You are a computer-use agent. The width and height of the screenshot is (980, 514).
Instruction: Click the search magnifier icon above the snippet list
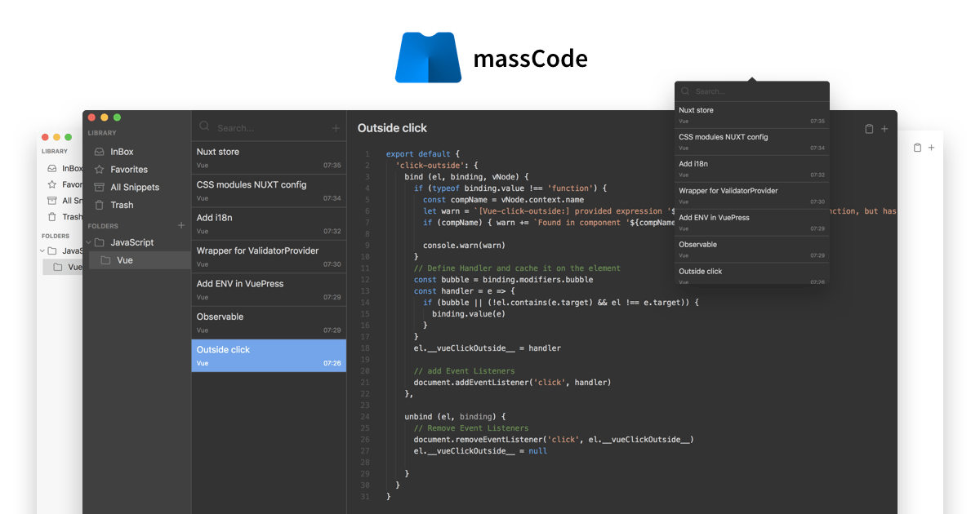pyautogui.click(x=204, y=127)
